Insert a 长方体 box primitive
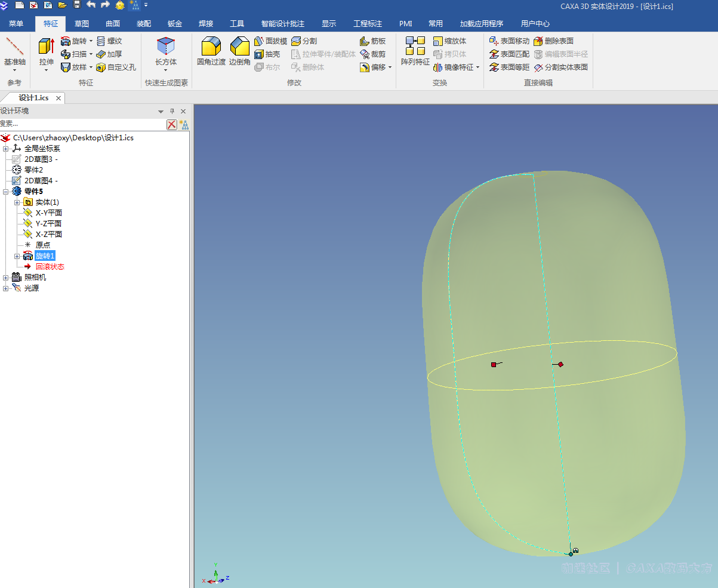Viewport: 718px width, 588px height. pos(166,54)
